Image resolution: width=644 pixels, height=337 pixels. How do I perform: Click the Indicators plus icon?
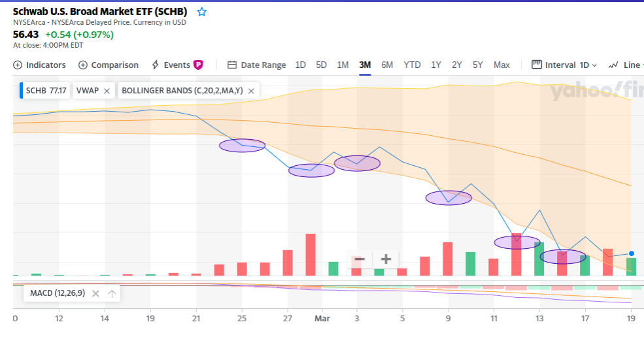pyautogui.click(x=18, y=65)
